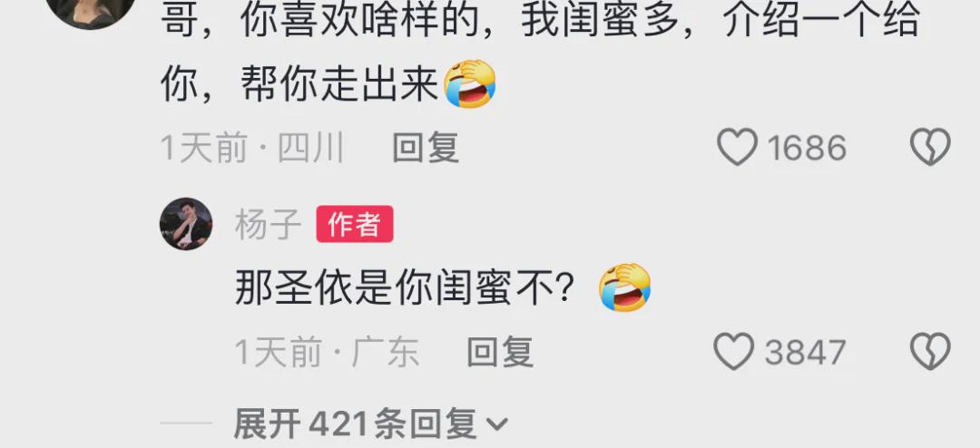Click the chevron next to 展开421条回复
Viewport: 980px width, 448px height.
point(497,425)
